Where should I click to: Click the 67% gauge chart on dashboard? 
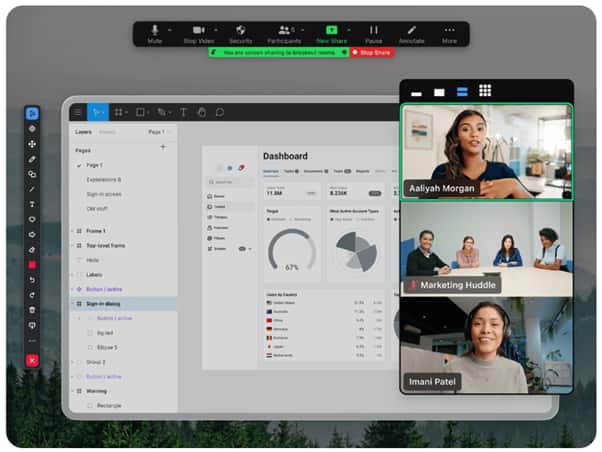point(292,250)
